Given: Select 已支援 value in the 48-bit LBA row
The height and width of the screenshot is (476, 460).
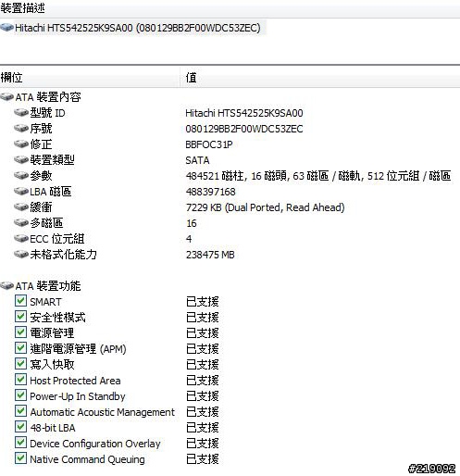Looking at the screenshot, I should (x=203, y=428).
